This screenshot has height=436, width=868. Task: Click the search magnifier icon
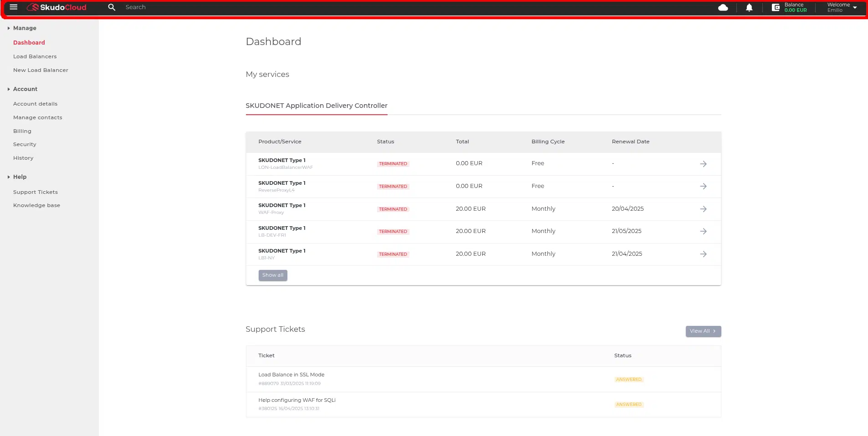[112, 7]
